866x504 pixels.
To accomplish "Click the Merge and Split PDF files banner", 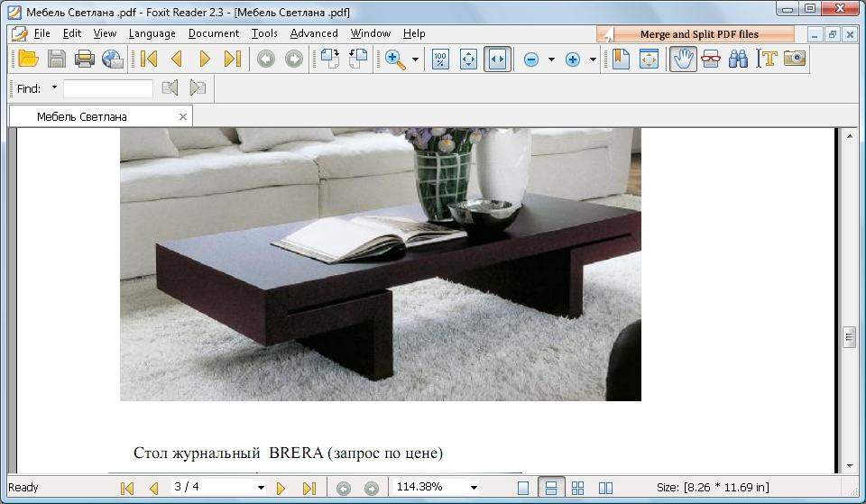I will coord(696,34).
